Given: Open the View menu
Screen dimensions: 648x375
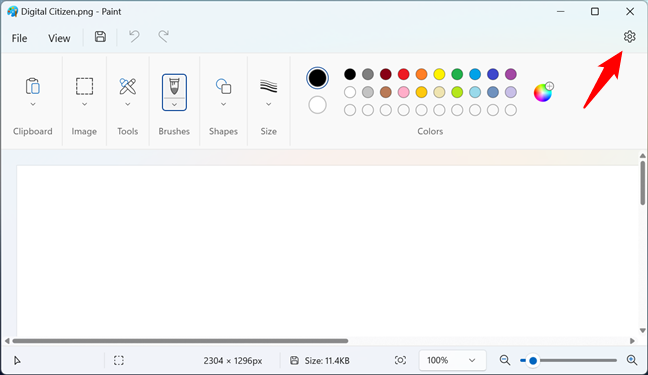Looking at the screenshot, I should (x=59, y=38).
